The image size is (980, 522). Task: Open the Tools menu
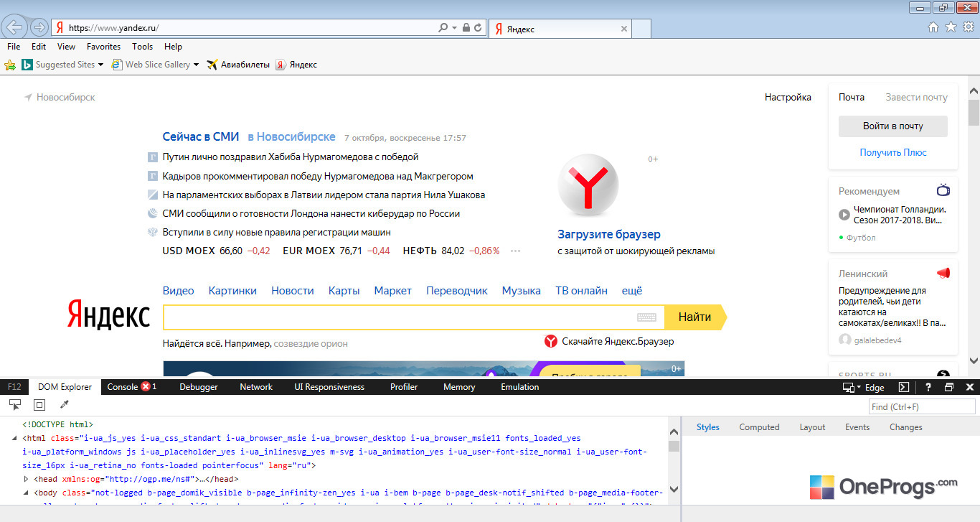coord(142,47)
